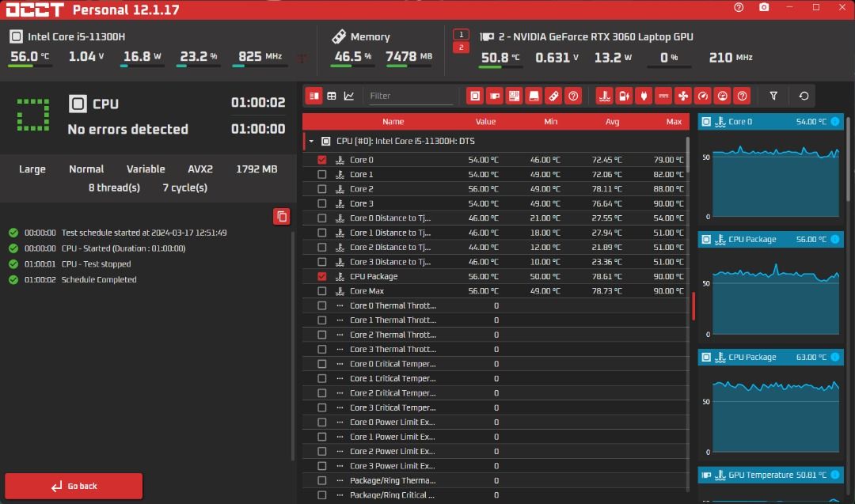Uncheck the Core 0 temperature checkbox

coord(321,160)
